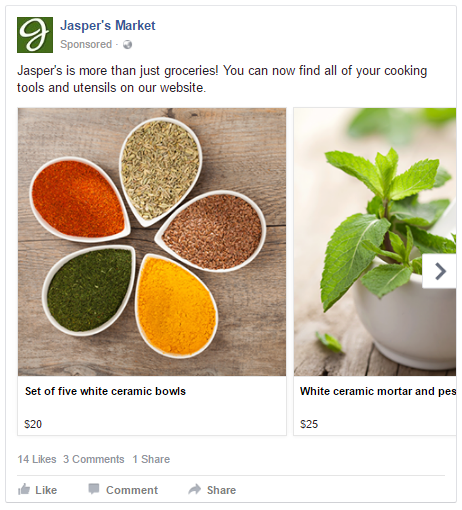Advance carousel with the right chevron arrow
Viewport: 462px width, 510px height.
[x=440, y=271]
